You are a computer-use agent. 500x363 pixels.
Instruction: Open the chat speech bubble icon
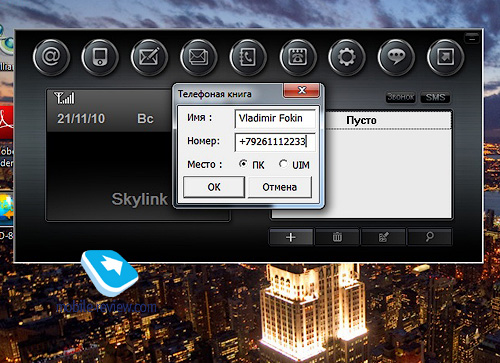[x=396, y=57]
